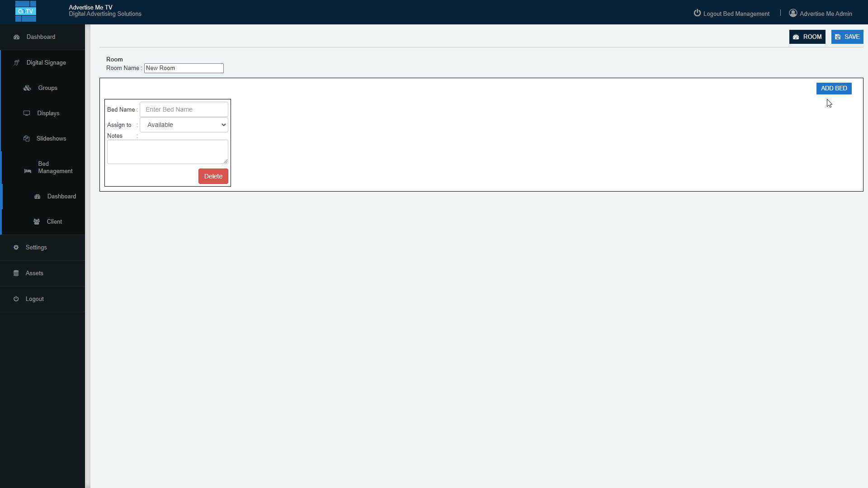Image resolution: width=868 pixels, height=488 pixels.
Task: Focus the Bed Name input field
Action: coord(184,110)
